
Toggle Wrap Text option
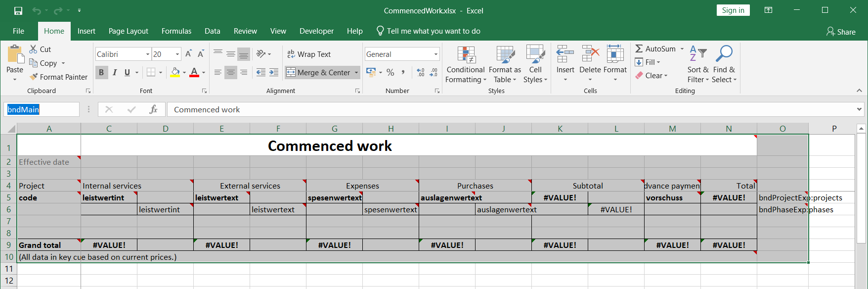click(x=309, y=54)
